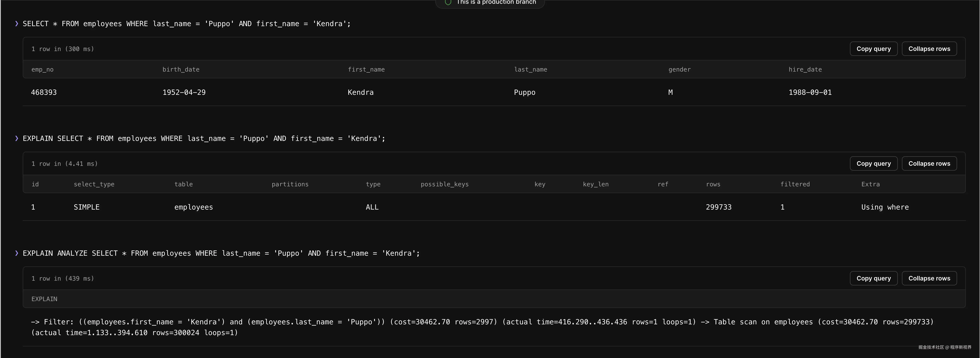980x358 pixels.
Task: Click the key_len column header
Action: pos(595,184)
